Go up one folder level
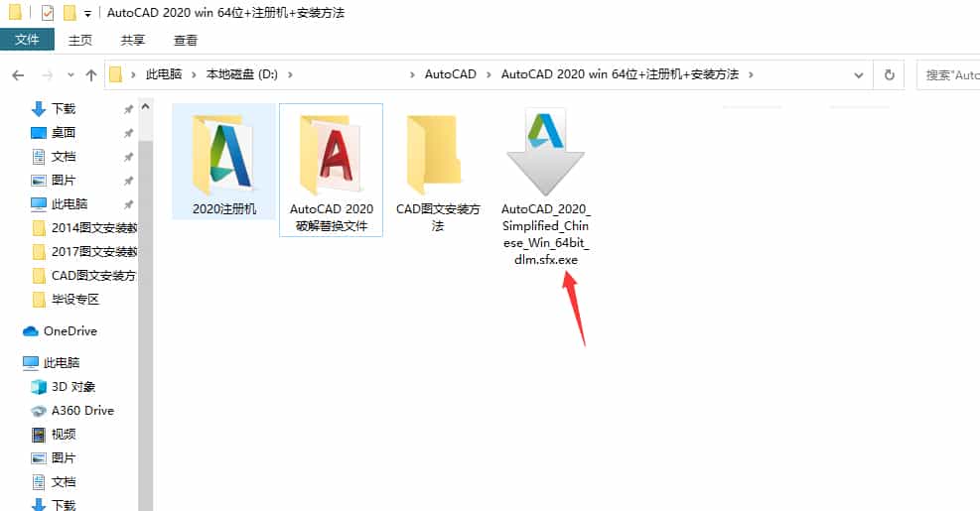Viewport: 980px width, 511px height. [91, 75]
